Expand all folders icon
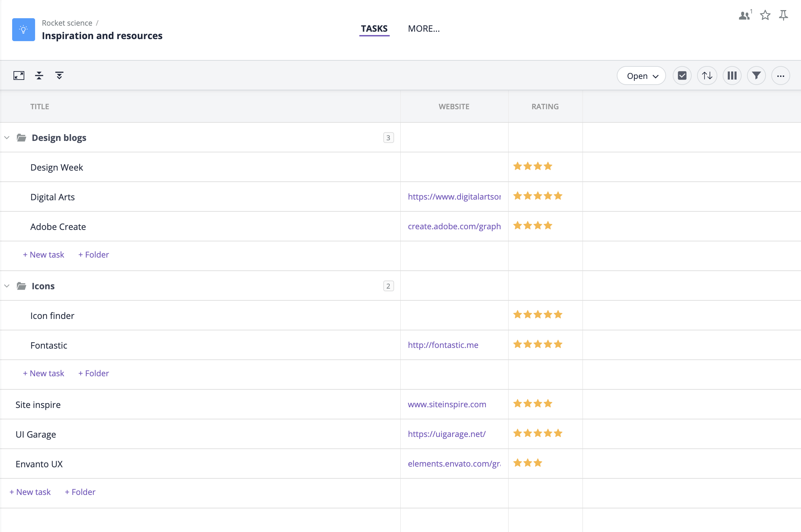 59,75
